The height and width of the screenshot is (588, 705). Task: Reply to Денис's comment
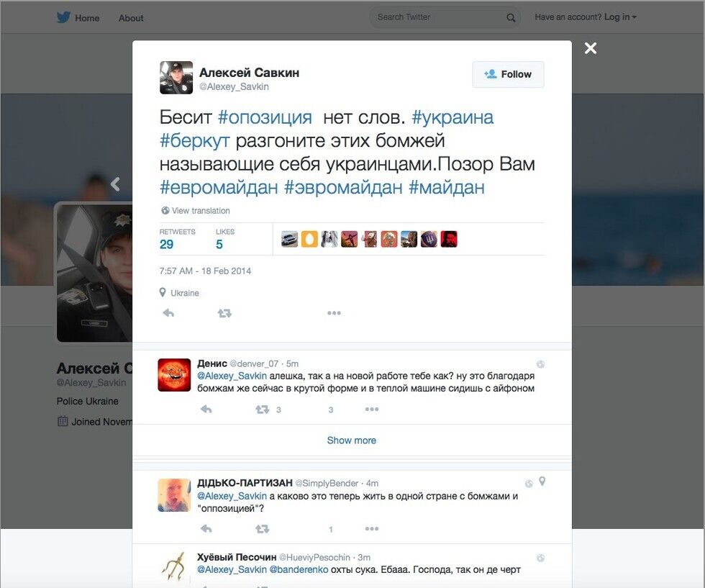(206, 409)
